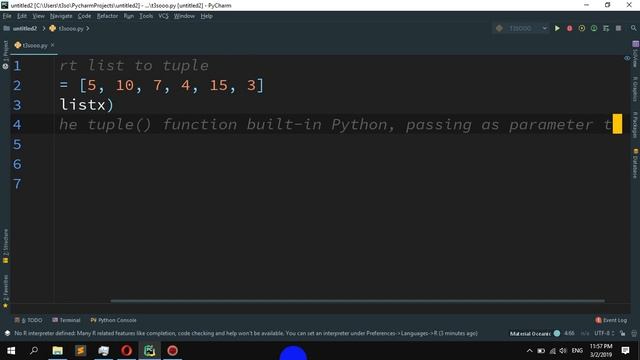
Task: Open the Navigate menu
Action: (61, 16)
